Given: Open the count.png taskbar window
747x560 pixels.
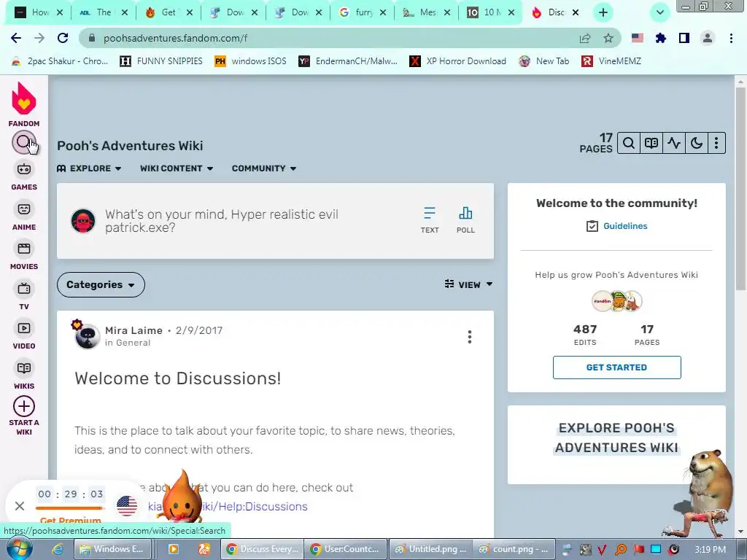Looking at the screenshot, I should tap(514, 549).
